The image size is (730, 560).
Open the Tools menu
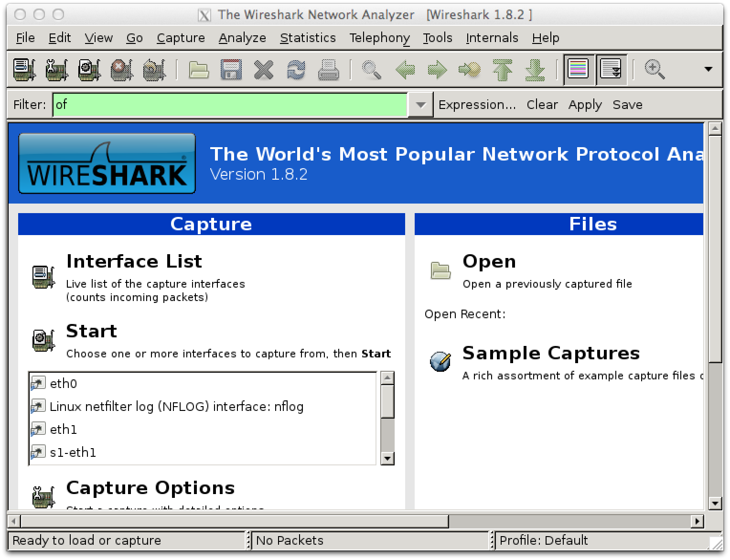(x=437, y=38)
